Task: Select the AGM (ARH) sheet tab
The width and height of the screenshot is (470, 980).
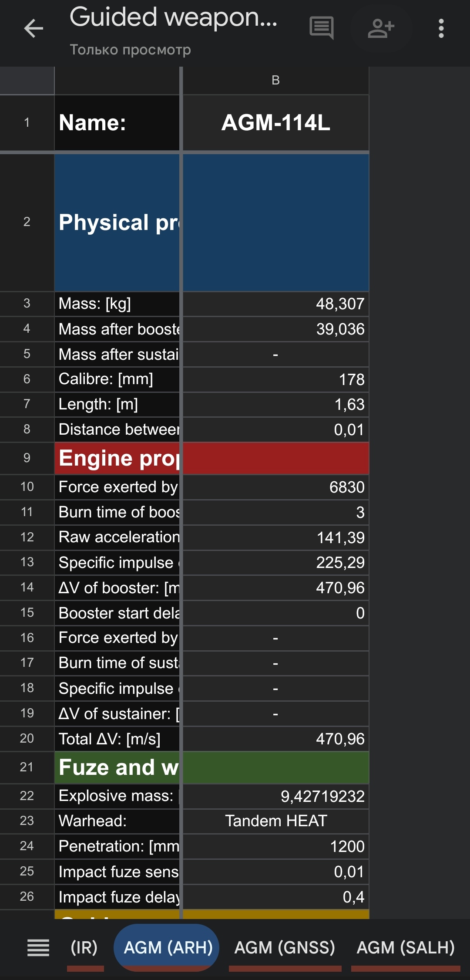Action: tap(168, 948)
